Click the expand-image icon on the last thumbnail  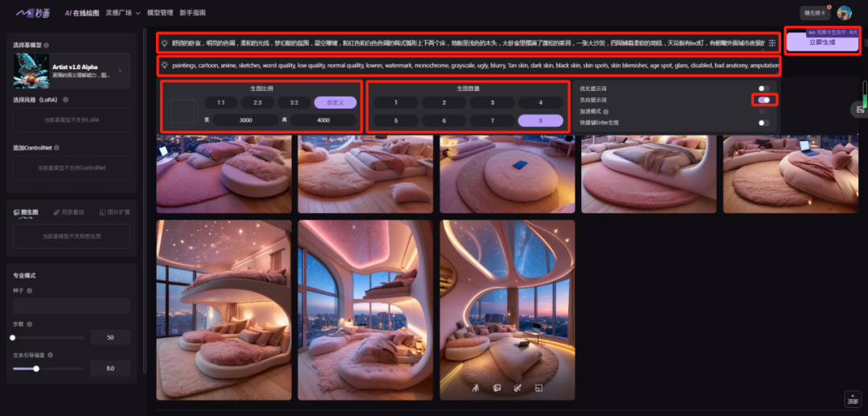pos(538,389)
